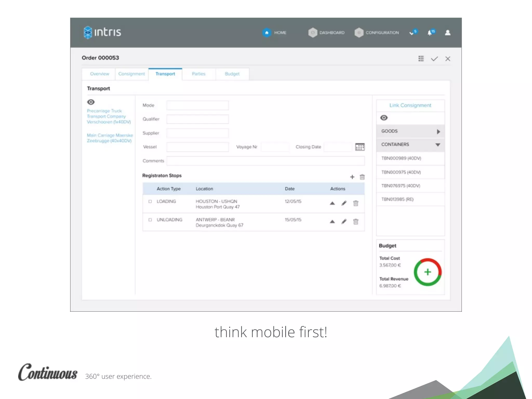Switch to the Consignment tab
This screenshot has height=399, width=532.
click(131, 74)
